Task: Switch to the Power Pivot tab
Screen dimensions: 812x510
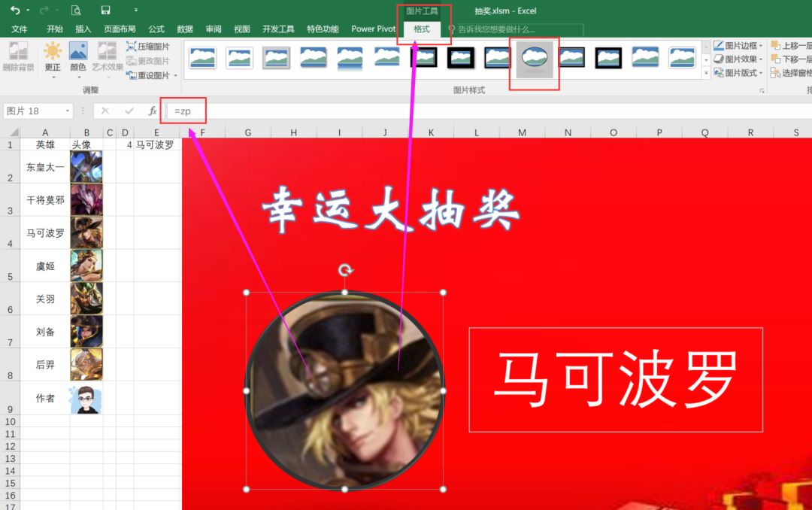Action: [373, 29]
